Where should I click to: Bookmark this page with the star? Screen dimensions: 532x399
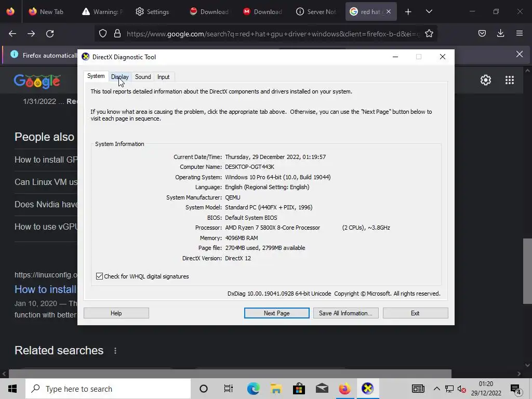click(x=429, y=33)
